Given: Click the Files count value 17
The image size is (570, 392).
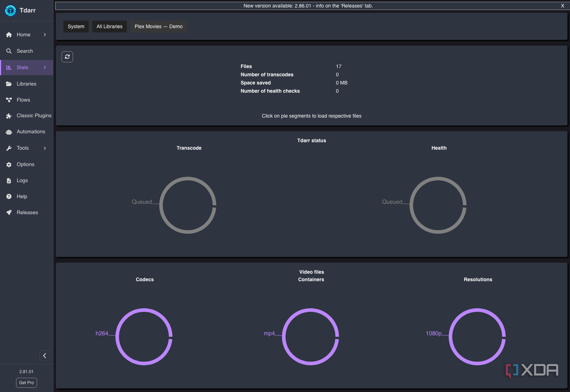Looking at the screenshot, I should pyautogui.click(x=338, y=67).
